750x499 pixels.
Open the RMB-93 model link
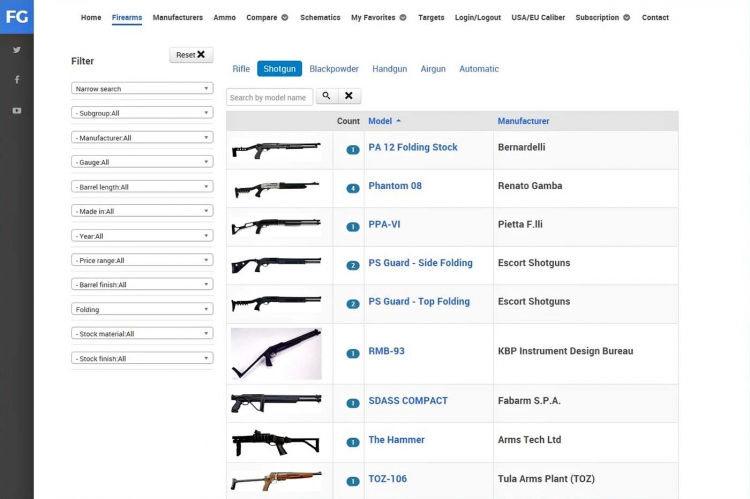click(386, 351)
